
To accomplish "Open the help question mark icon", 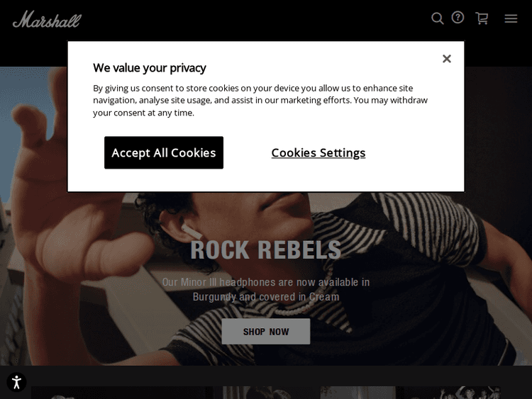I will (x=458, y=18).
